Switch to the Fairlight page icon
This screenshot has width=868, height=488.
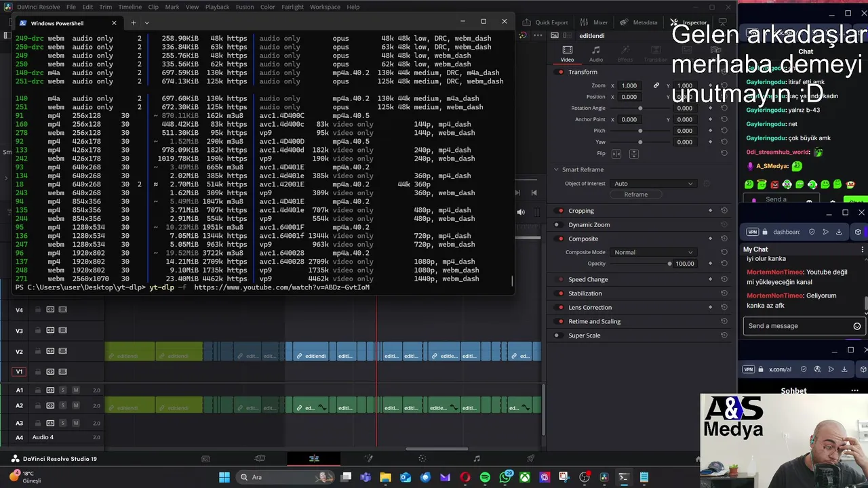(477, 459)
